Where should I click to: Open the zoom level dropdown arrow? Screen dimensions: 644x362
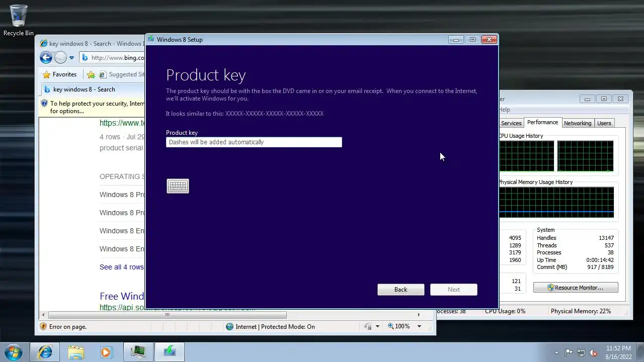[419, 327]
